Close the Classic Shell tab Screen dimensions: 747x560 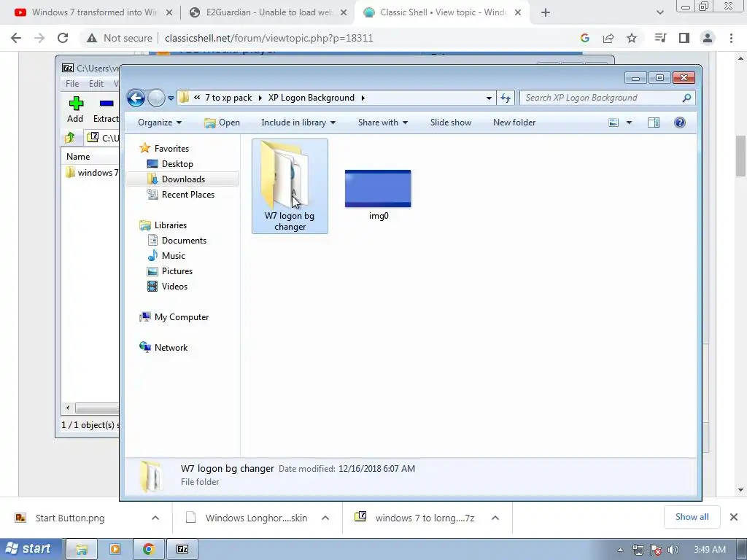click(x=519, y=13)
